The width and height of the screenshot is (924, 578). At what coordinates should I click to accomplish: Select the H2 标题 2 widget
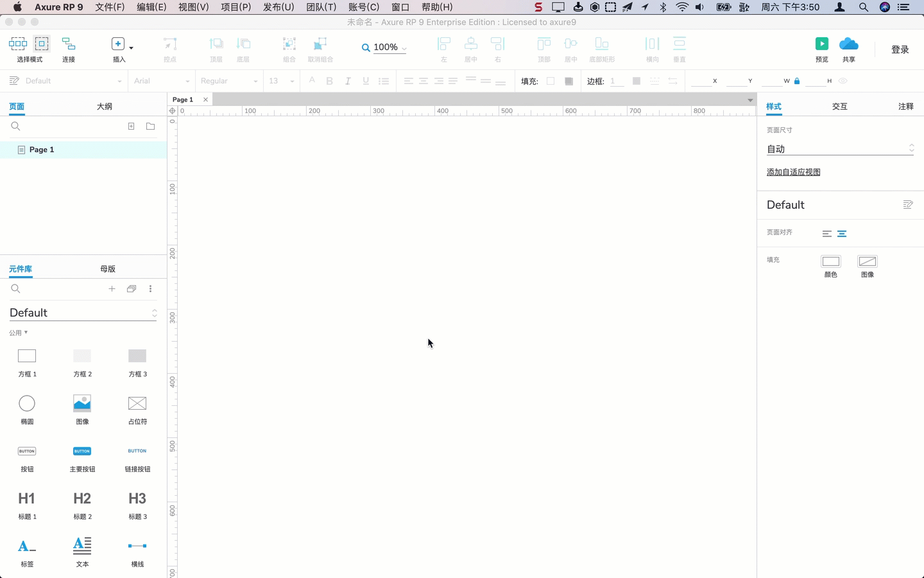(82, 505)
